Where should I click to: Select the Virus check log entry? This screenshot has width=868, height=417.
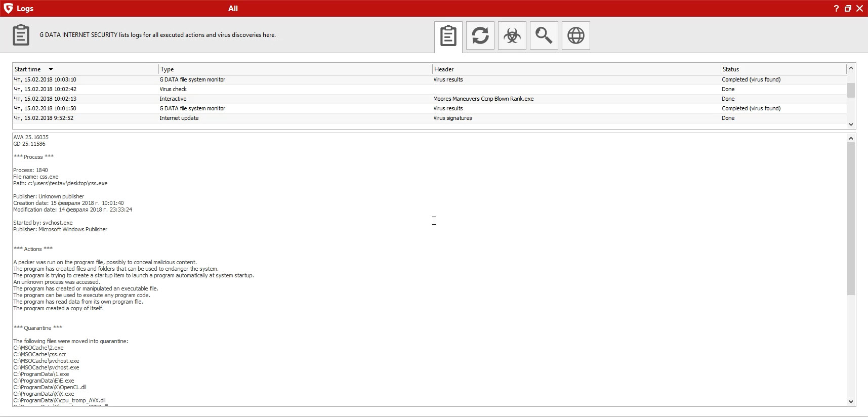[x=429, y=89]
